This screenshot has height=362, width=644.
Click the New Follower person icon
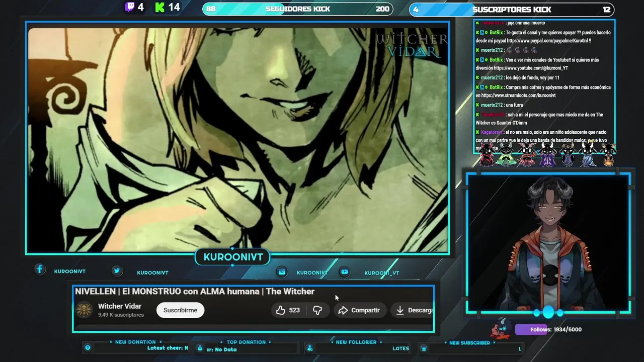coord(310,348)
